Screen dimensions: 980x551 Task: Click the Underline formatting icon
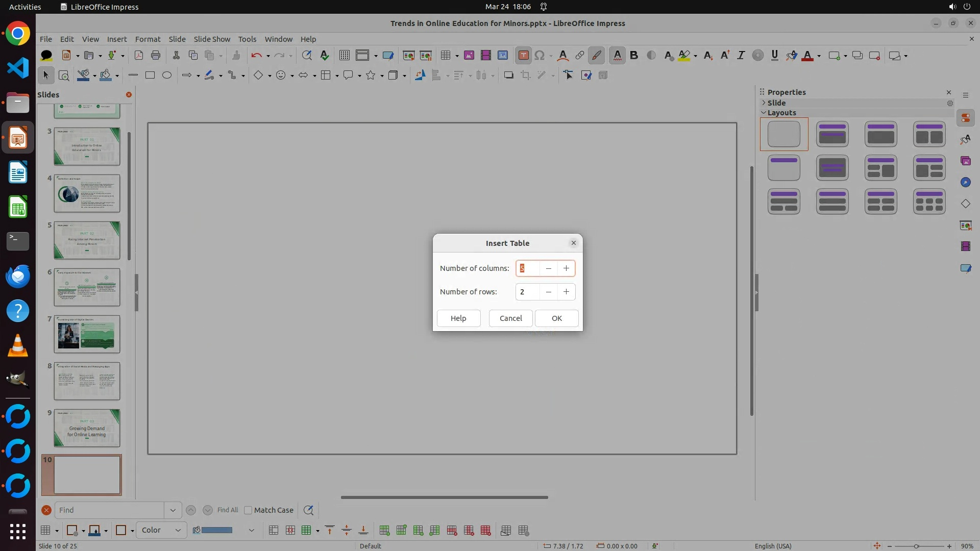point(774,56)
